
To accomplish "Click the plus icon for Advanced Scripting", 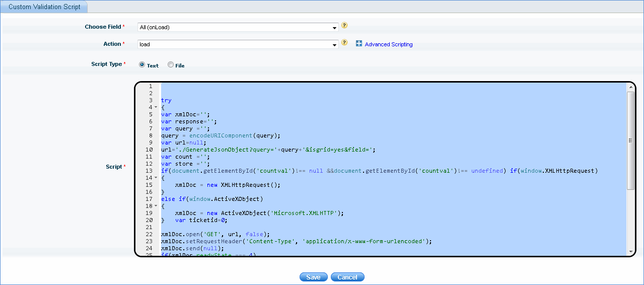I will (x=359, y=44).
